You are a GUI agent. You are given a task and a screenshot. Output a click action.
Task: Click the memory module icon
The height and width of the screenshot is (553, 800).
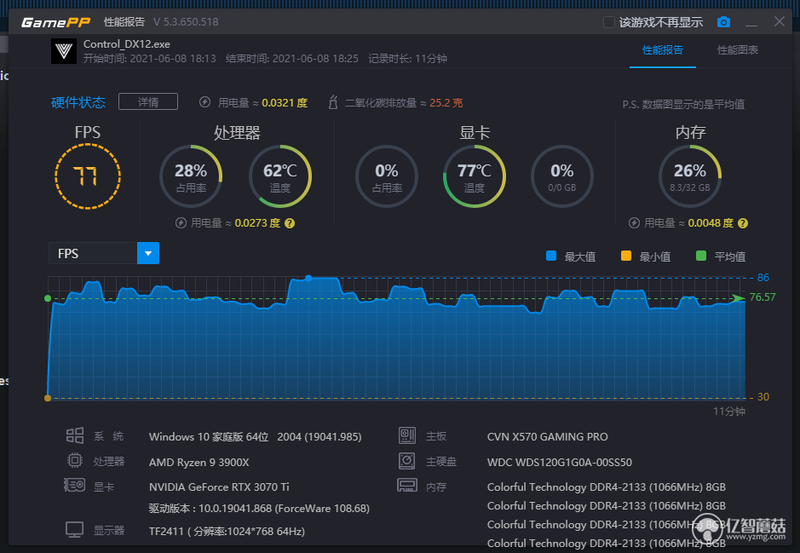tap(407, 485)
